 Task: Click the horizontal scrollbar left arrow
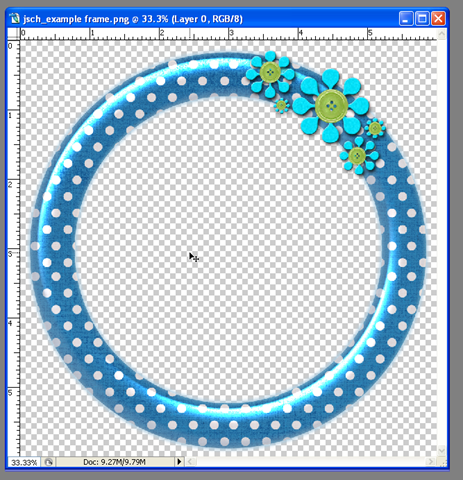pyautogui.click(x=190, y=462)
